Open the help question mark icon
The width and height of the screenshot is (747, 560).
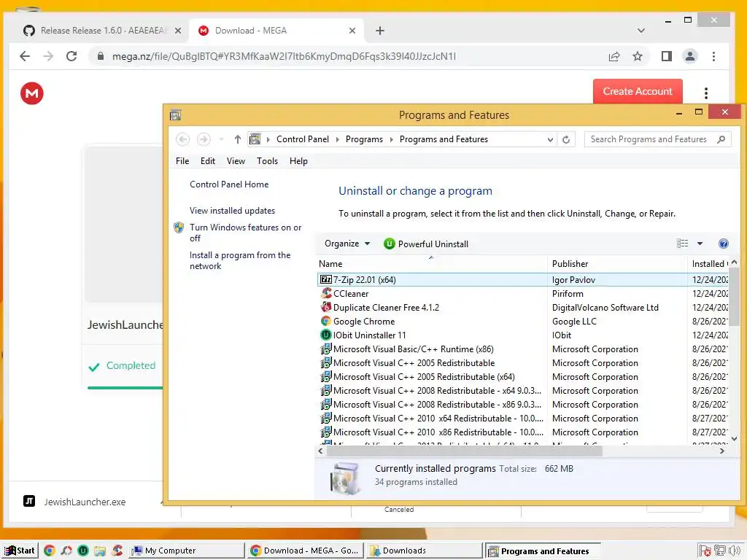pos(723,244)
